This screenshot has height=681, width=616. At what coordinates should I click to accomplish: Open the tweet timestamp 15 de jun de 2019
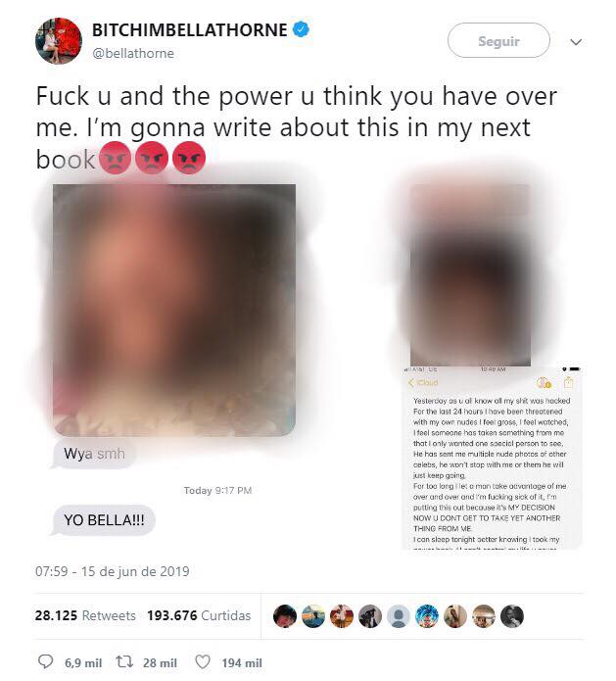click(x=112, y=571)
